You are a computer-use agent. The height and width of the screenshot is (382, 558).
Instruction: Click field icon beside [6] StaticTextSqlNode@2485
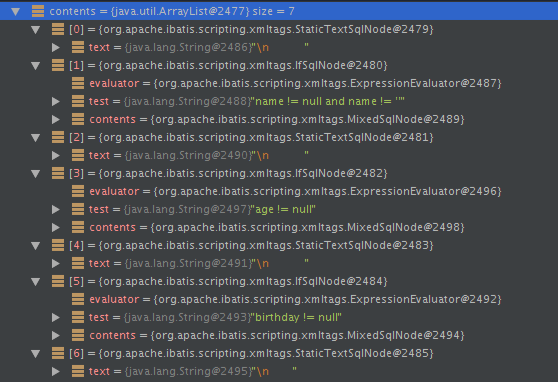[x=58, y=353]
